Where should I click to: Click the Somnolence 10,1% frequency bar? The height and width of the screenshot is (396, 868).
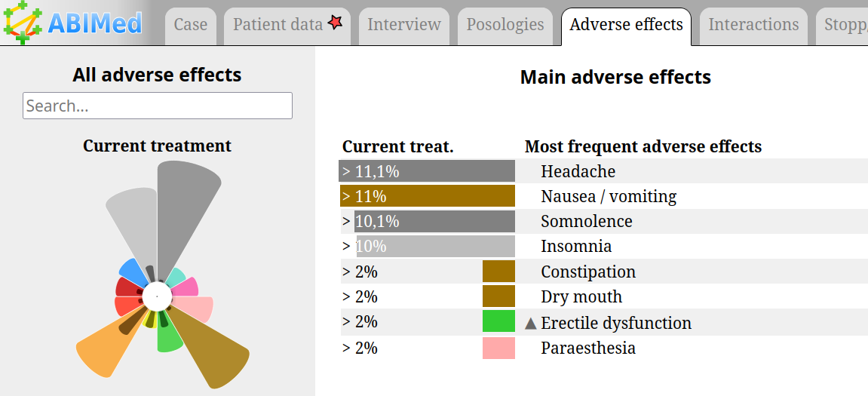pyautogui.click(x=427, y=222)
